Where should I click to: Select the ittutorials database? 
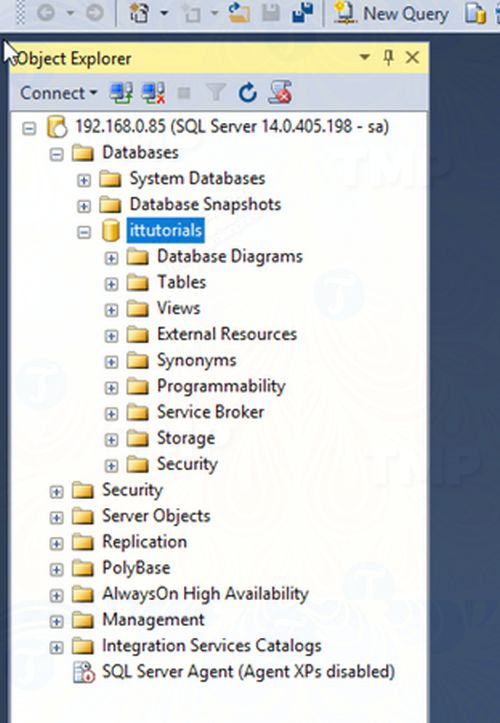click(x=166, y=230)
